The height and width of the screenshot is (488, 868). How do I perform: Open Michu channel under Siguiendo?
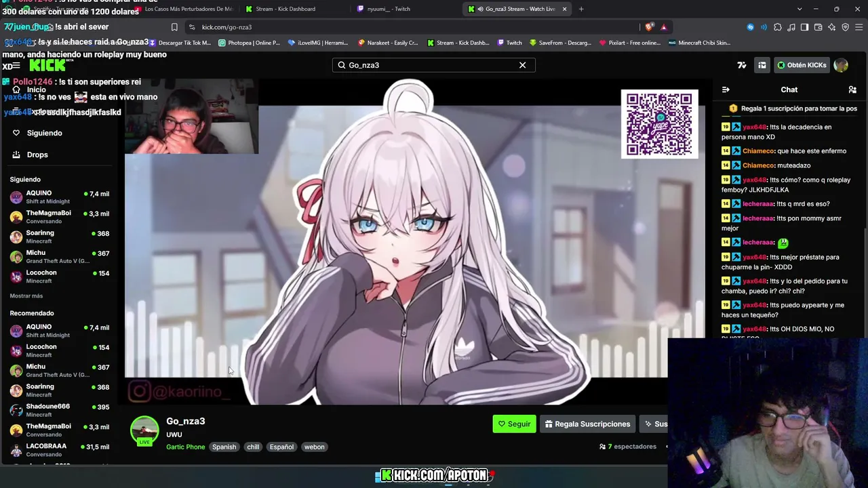pos(60,257)
